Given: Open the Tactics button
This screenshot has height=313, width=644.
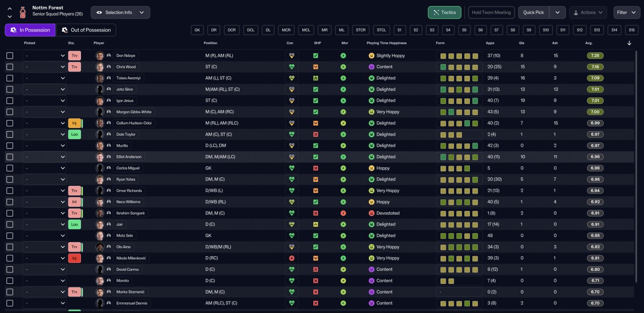Looking at the screenshot, I should 444,13.
